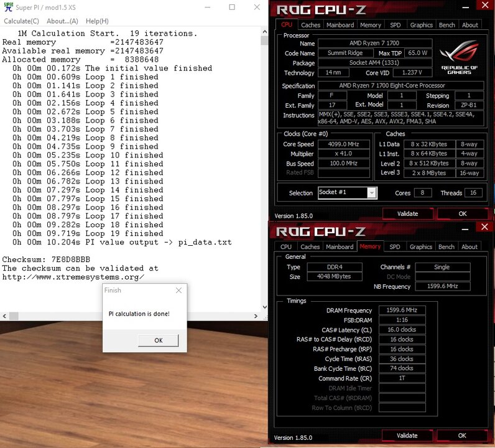Click the Bank Cycle Time value 74 clocks
Screen dimensions: 495x448
(402, 368)
